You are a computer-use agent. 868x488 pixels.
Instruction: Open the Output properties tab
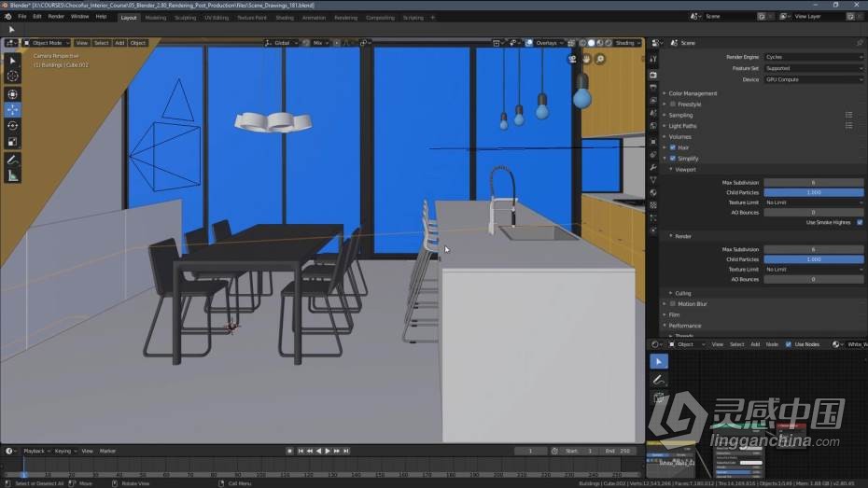653,88
